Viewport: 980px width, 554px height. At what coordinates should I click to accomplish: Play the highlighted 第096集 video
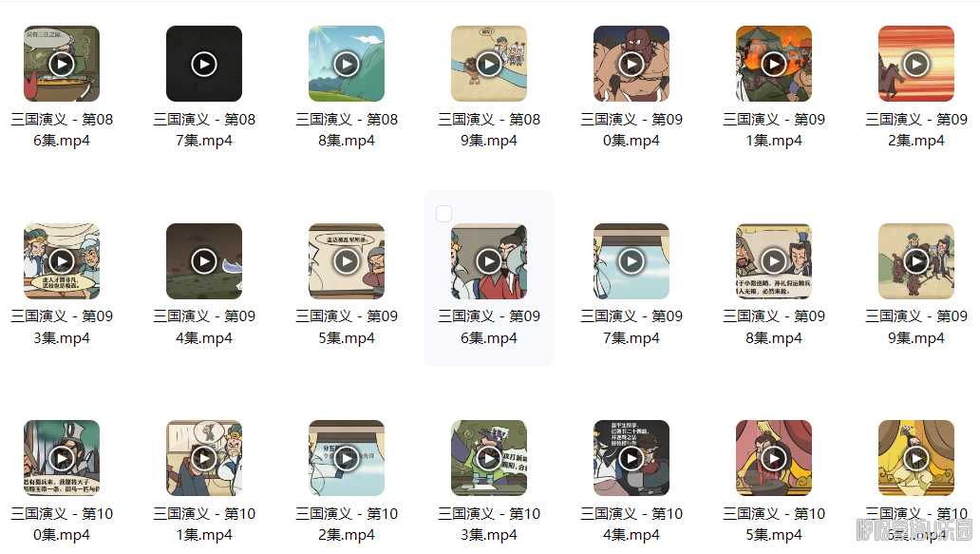(489, 261)
